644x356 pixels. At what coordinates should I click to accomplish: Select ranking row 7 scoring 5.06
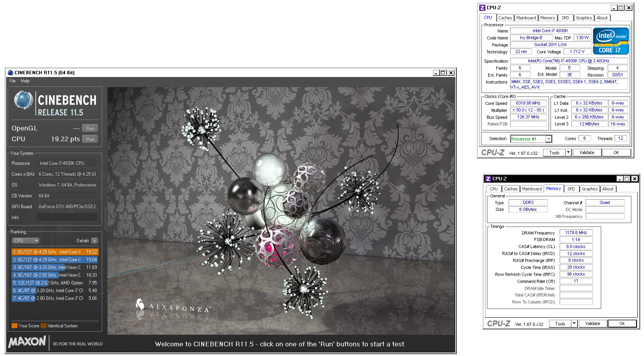tap(55, 298)
